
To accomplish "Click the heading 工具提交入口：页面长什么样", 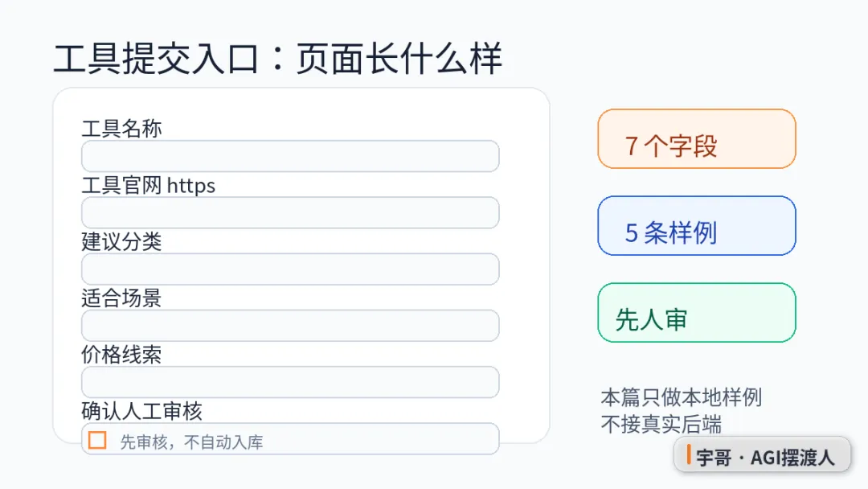I will [x=278, y=58].
